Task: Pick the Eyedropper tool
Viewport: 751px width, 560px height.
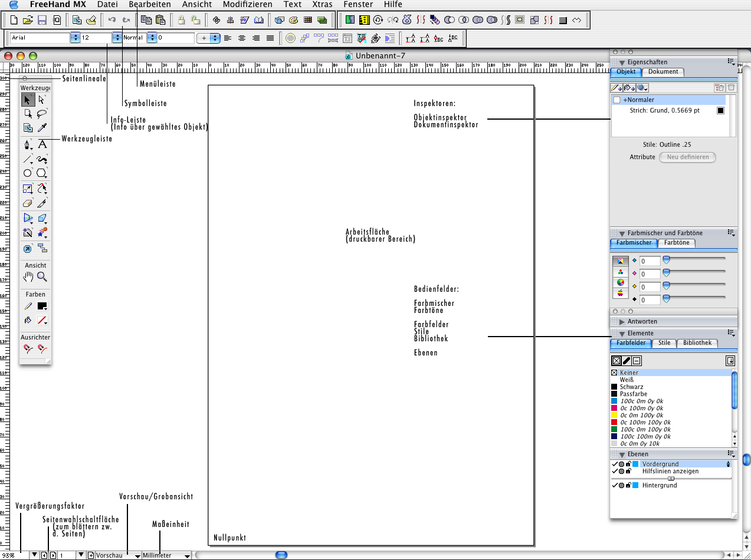Action: 42,127
